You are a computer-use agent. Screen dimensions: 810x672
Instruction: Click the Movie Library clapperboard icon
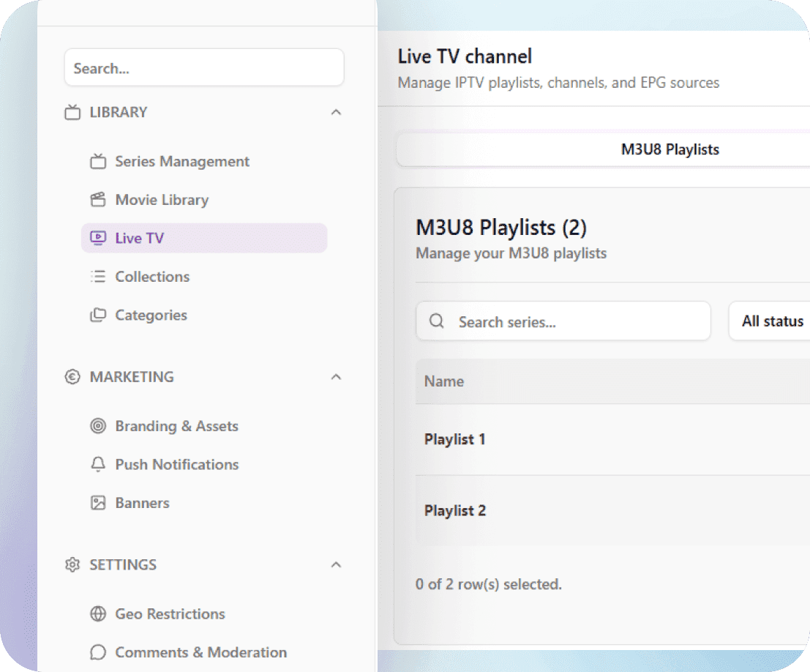click(x=99, y=199)
